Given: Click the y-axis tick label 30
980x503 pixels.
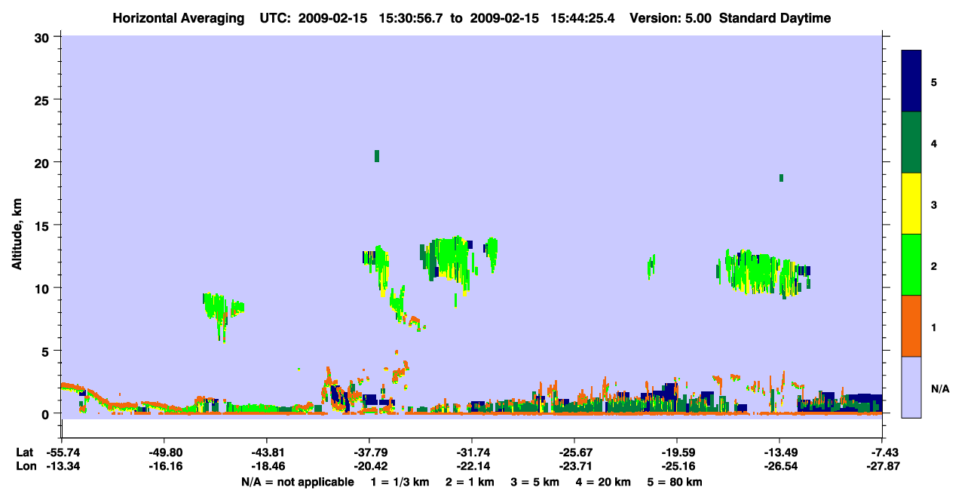Looking at the screenshot, I should 43,37.
